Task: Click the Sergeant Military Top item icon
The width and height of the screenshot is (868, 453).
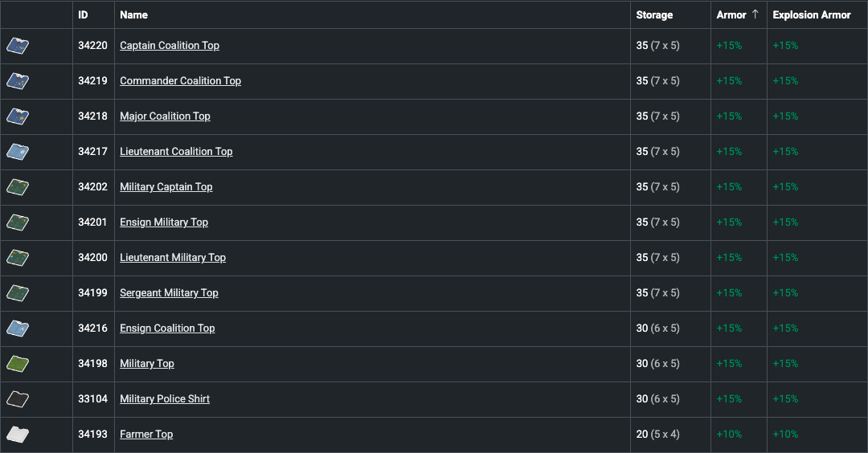Action: pos(18,293)
